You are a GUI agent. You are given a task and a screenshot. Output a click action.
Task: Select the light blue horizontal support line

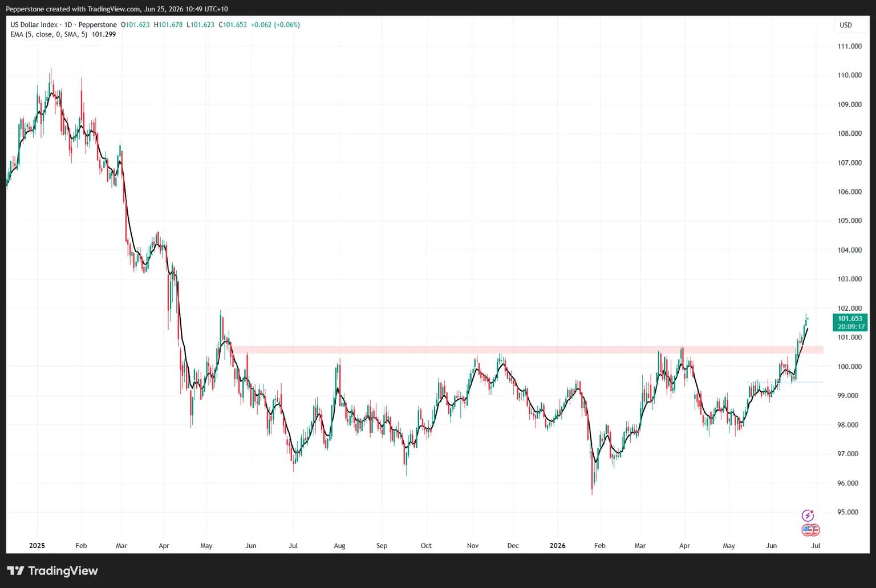pos(784,382)
